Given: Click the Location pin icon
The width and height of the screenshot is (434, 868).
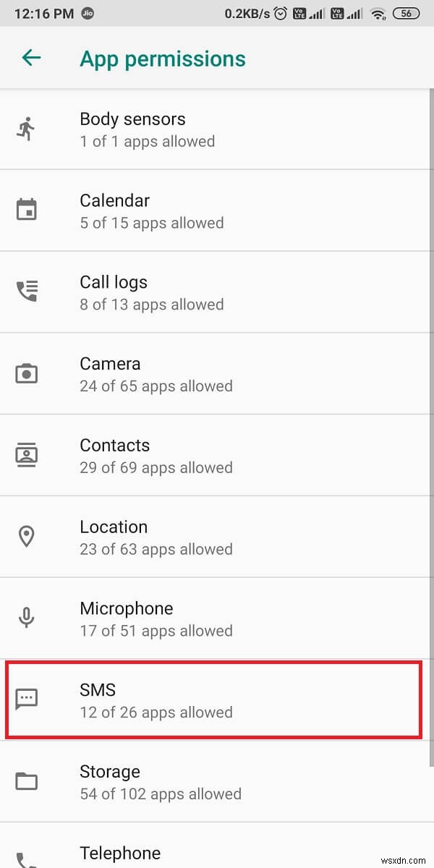Looking at the screenshot, I should click(x=27, y=536).
